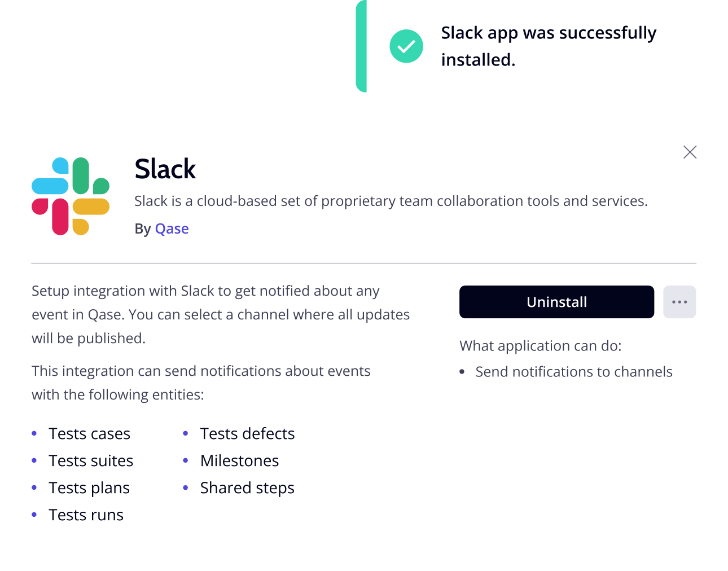The width and height of the screenshot is (728, 571).
Task: Select the Tests cases bullet item
Action: (x=89, y=433)
